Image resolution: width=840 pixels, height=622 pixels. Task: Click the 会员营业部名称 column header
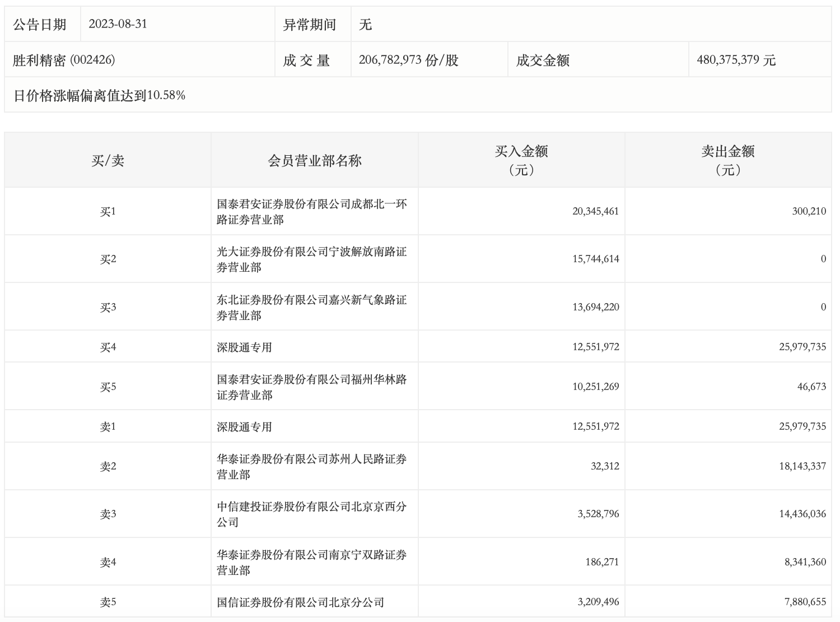tap(314, 161)
